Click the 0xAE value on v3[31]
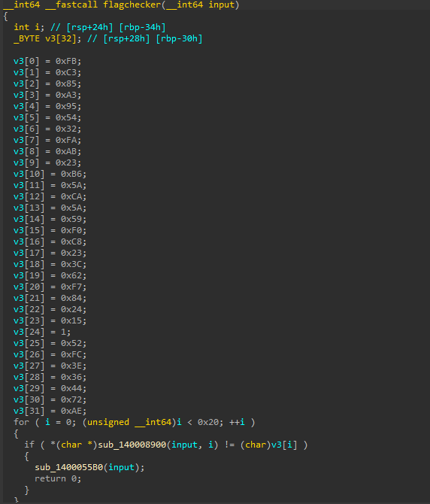The width and height of the screenshot is (430, 504). 71,411
